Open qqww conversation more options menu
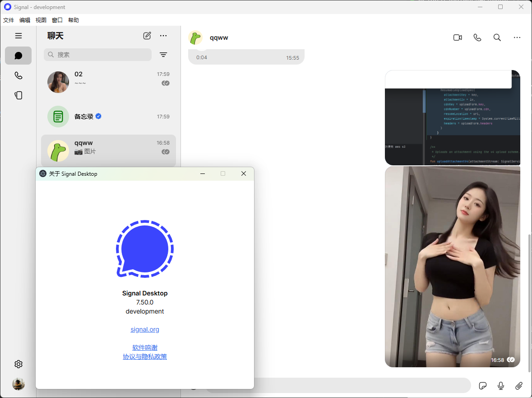The width and height of the screenshot is (532, 398). [517, 37]
